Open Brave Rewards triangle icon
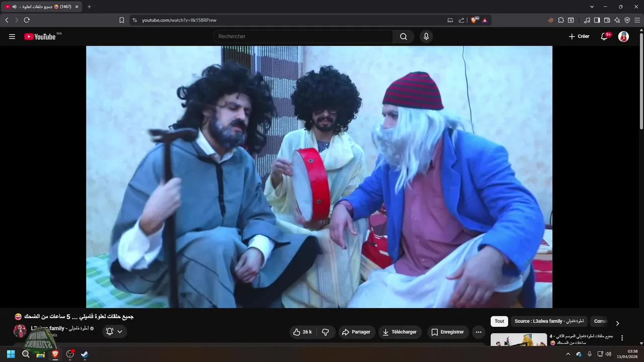Viewport: 644px width, 362px height. coord(485,20)
